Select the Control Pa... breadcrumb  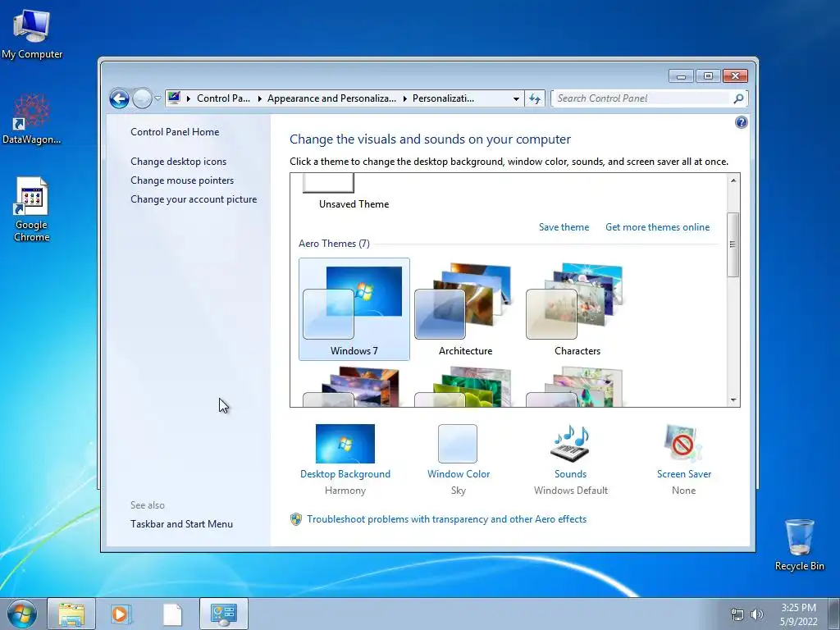(x=223, y=98)
